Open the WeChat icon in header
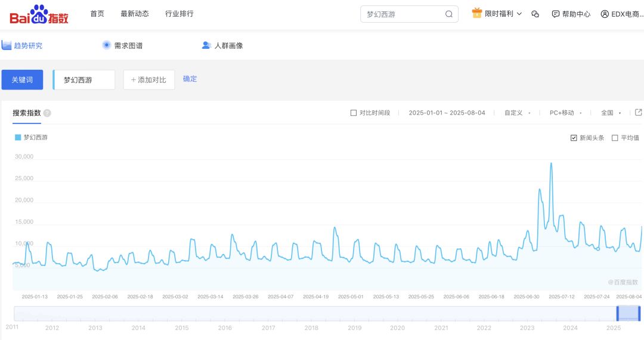The height and width of the screenshot is (340, 644). (x=535, y=14)
